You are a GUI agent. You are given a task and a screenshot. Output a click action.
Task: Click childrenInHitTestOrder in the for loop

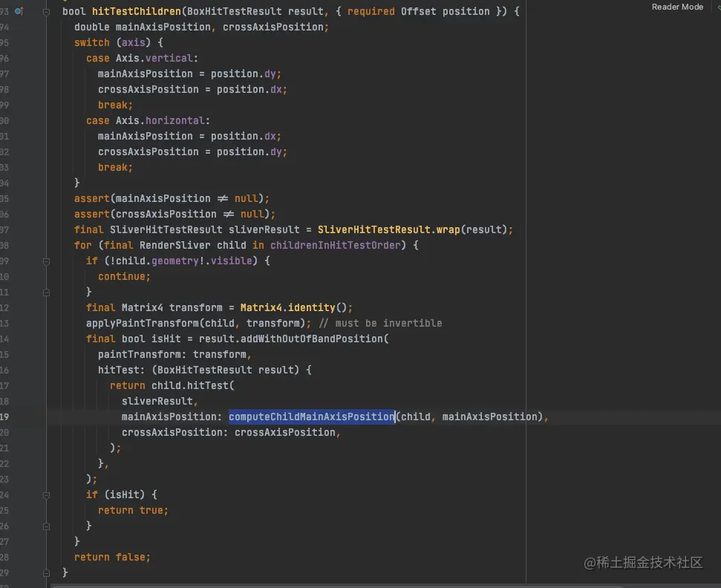click(x=335, y=246)
